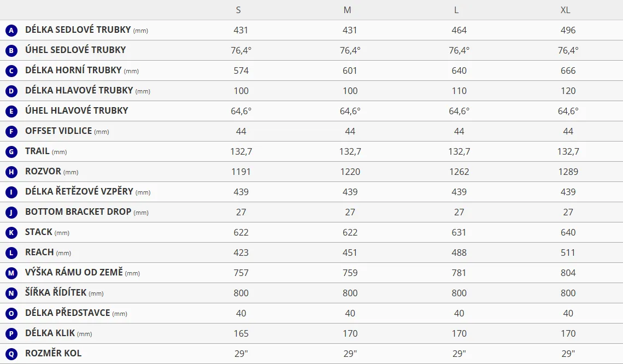Click the Výška rámu od země label

pos(74,273)
